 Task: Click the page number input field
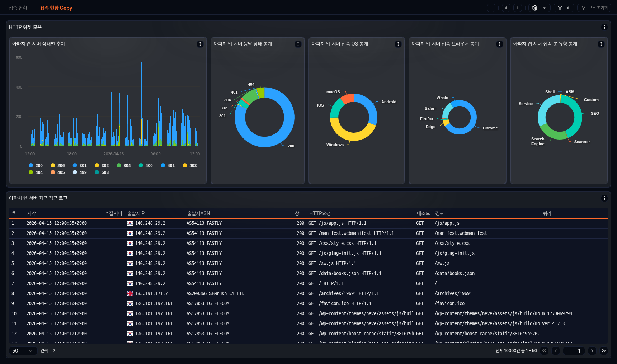click(x=574, y=351)
